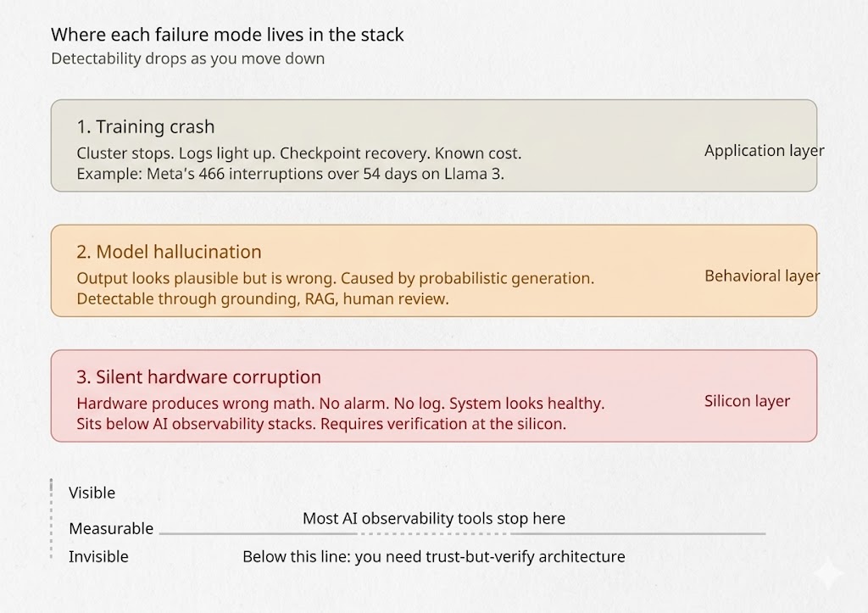Click the "Detectable through grounding, RAG" line
This screenshot has height=613, width=868.
point(263,298)
